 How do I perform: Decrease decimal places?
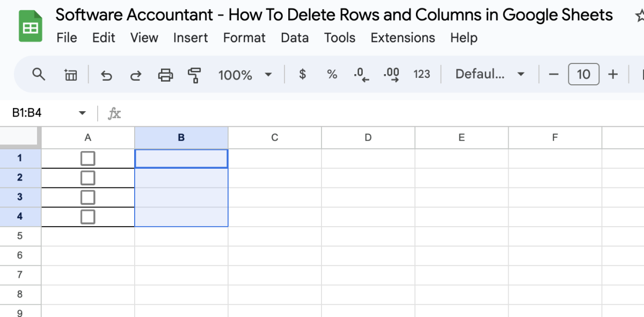pyautogui.click(x=362, y=75)
